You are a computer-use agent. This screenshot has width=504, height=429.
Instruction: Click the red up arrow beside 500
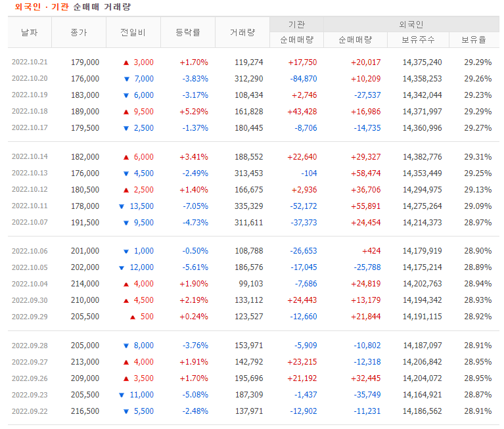(x=133, y=317)
